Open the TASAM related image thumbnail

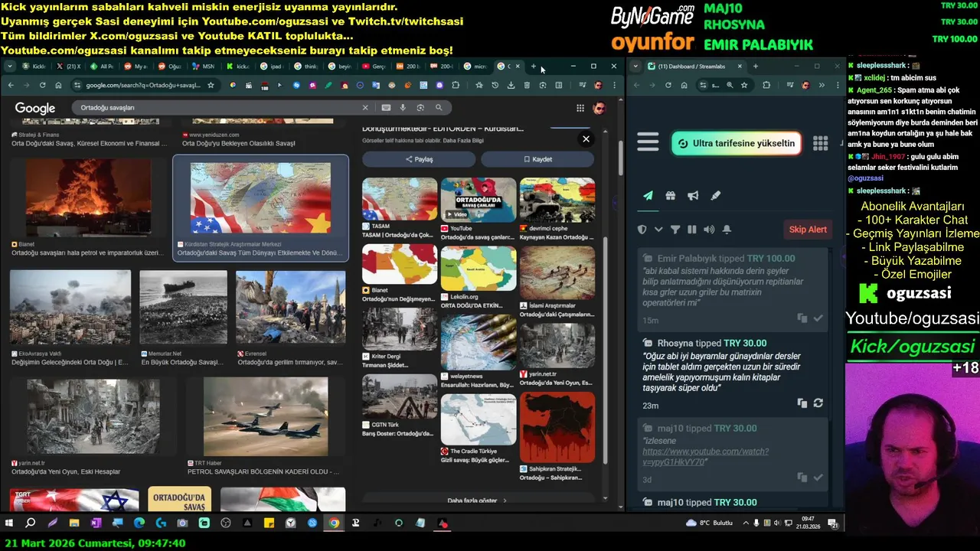tap(399, 199)
